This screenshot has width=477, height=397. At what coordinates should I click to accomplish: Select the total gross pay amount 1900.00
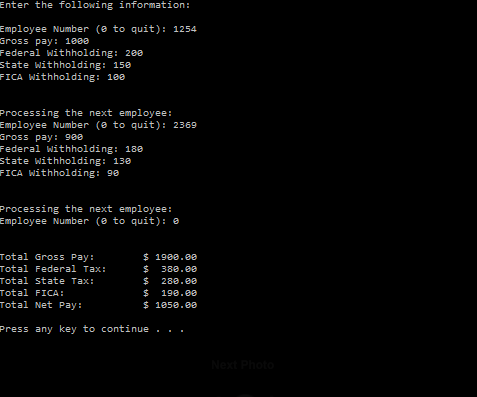176,257
